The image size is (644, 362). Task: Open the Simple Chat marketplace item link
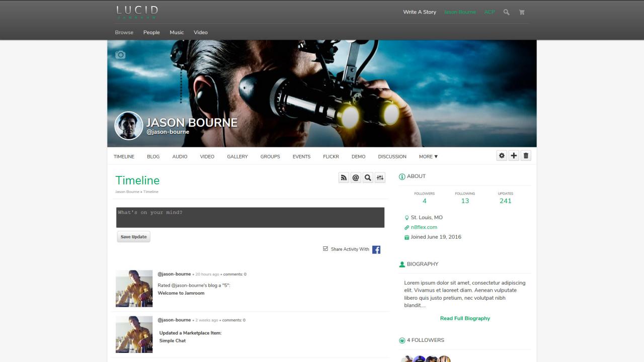coord(173,341)
